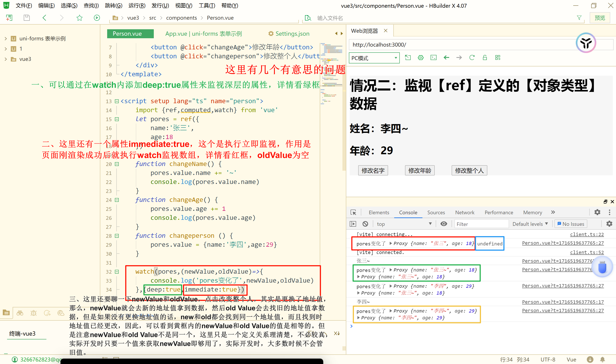616x364 pixels.
Task: Click the save file icon
Action: [27, 18]
